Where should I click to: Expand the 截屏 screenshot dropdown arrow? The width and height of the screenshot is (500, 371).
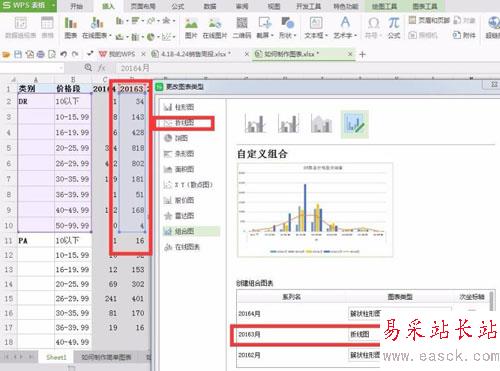coord(272,35)
